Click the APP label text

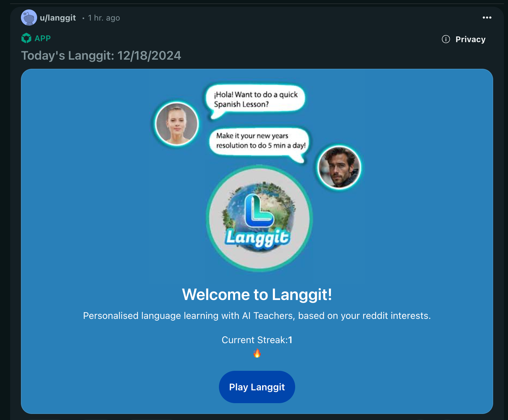point(43,38)
